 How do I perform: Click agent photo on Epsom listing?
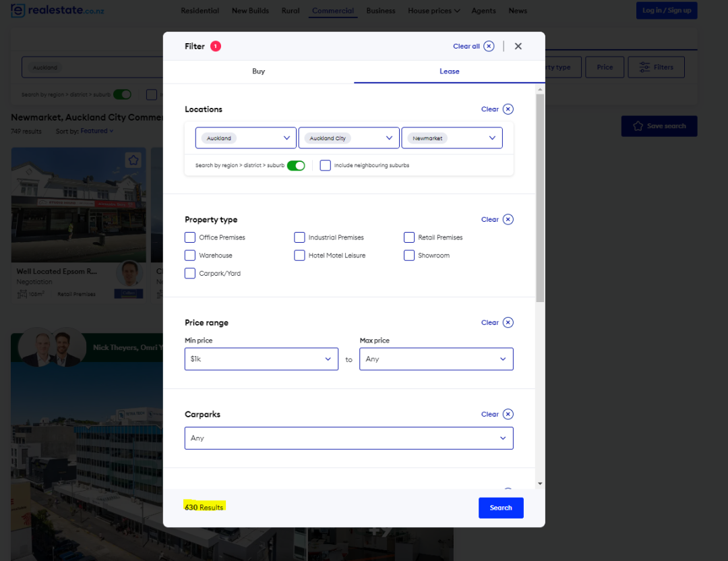click(x=129, y=274)
